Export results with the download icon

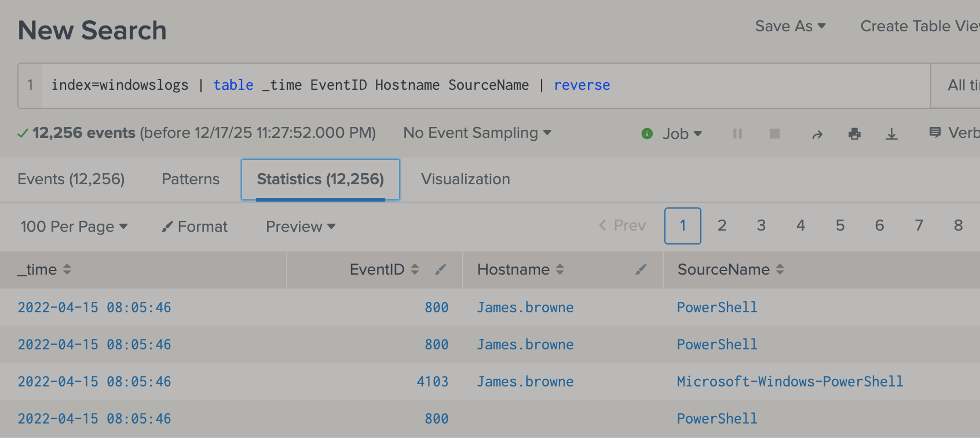891,134
